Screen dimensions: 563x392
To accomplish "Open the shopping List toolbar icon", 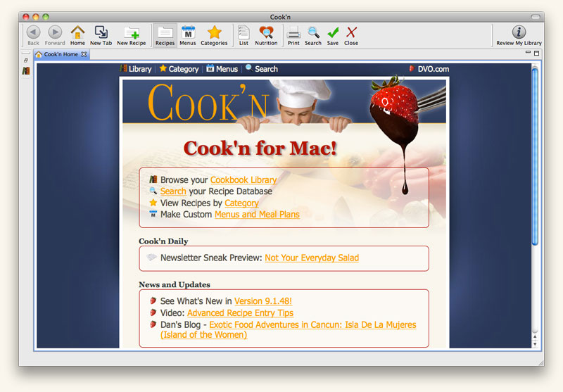I will (243, 35).
